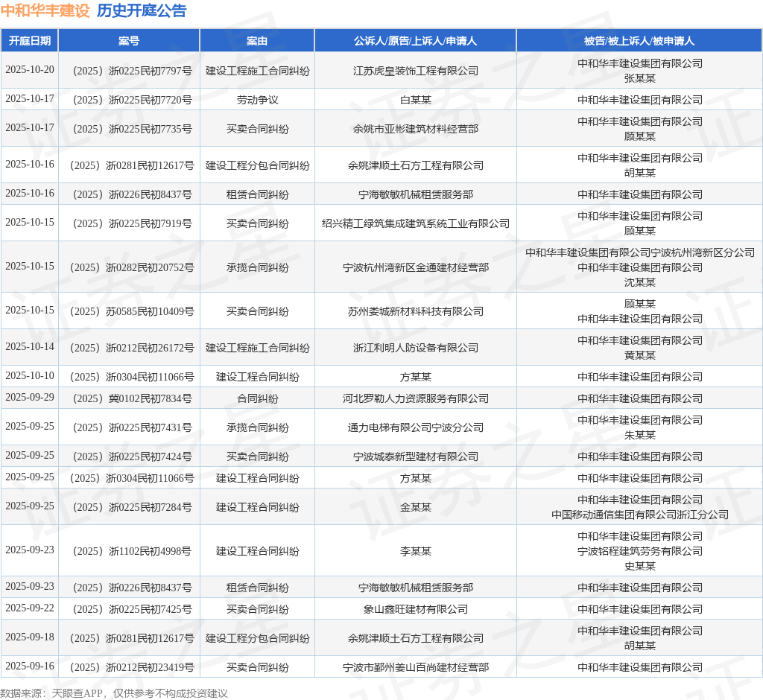Click defendant 张某某
This screenshot has height=700, width=763.
[640, 78]
